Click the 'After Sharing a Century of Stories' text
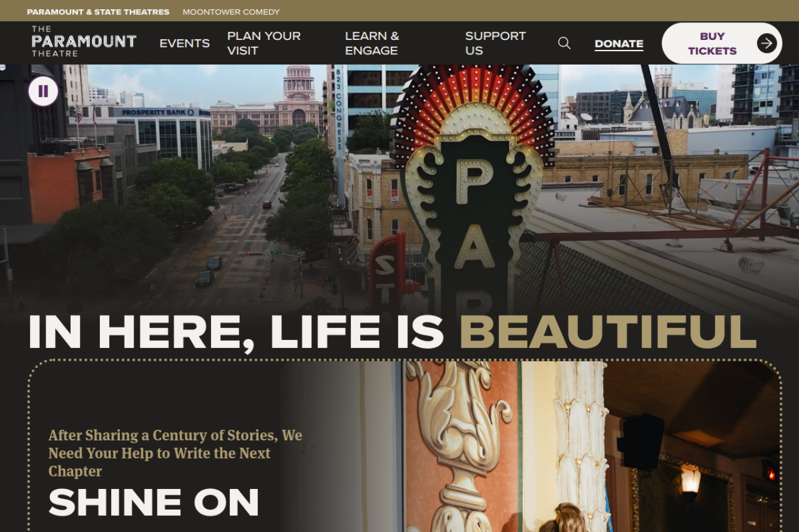Image resolution: width=799 pixels, height=532 pixels. coord(175,453)
